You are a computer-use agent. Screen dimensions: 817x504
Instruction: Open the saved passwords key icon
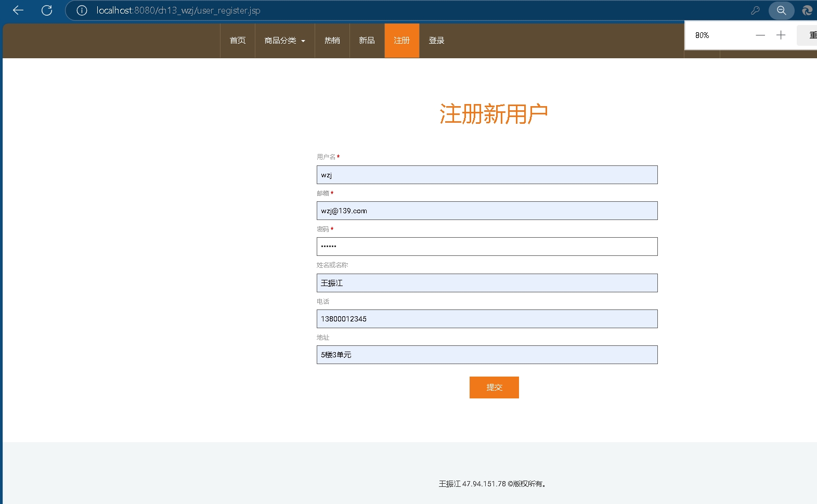[755, 10]
